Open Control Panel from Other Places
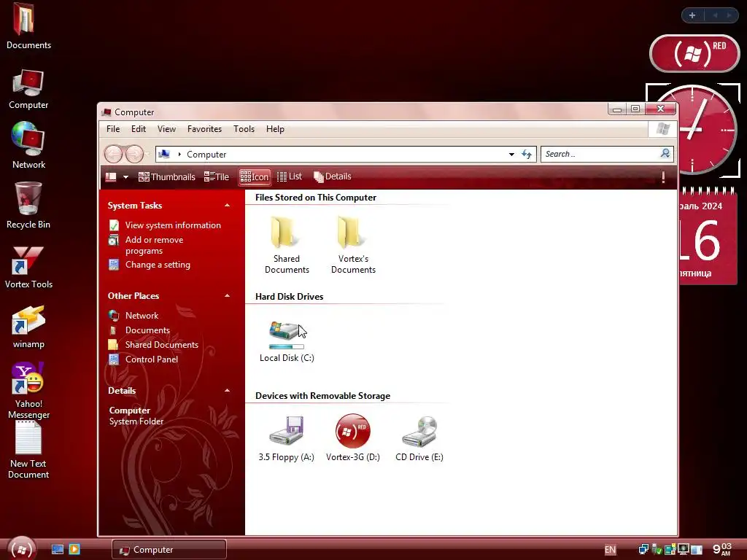Viewport: 747px width, 560px height. [x=152, y=359]
